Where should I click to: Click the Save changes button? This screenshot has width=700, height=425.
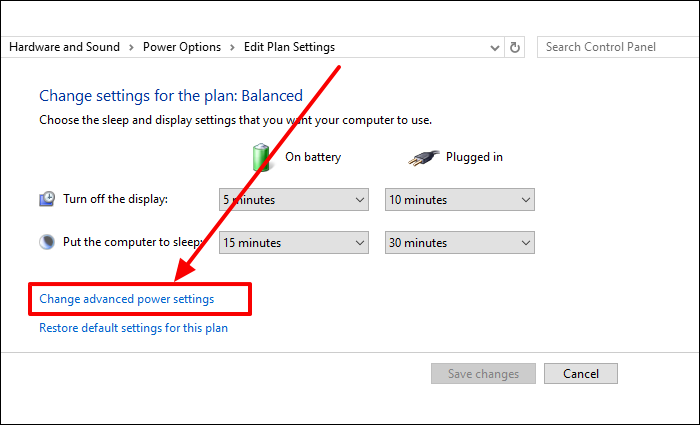[x=483, y=374]
